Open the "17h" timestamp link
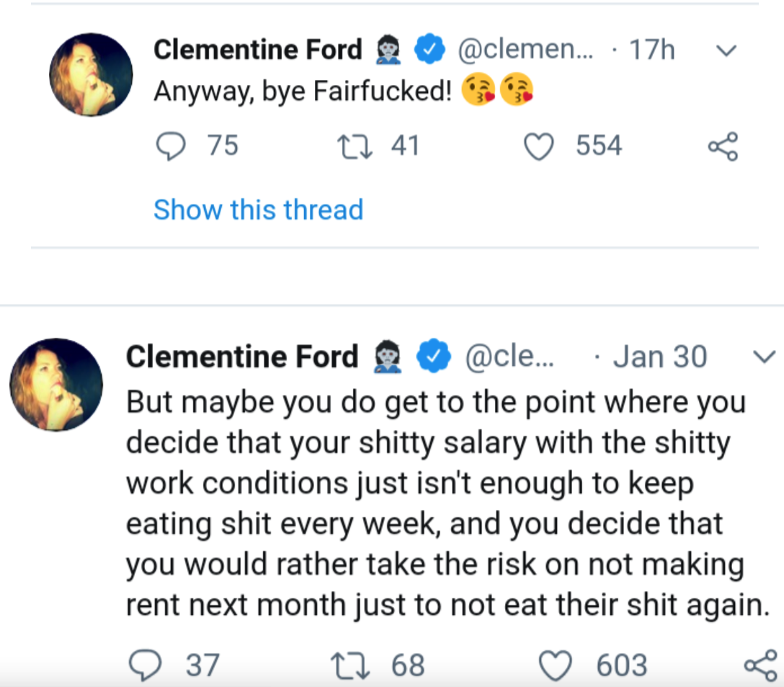This screenshot has height=687, width=784. (x=651, y=50)
